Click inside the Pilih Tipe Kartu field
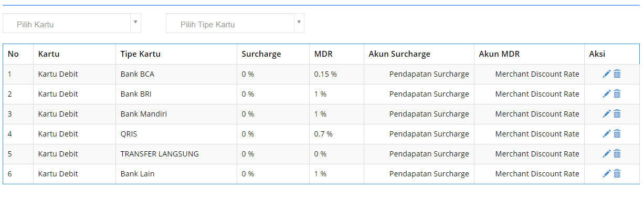644x199 pixels. tap(230, 24)
